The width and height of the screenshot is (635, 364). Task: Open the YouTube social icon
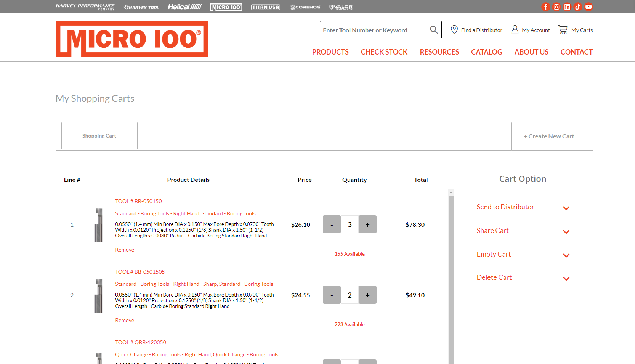[x=588, y=7]
